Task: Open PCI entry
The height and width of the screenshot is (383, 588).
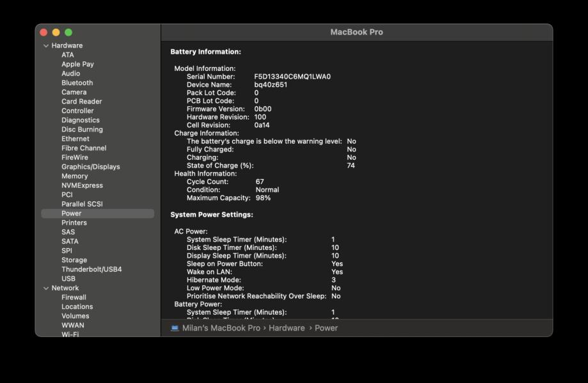Action: (x=67, y=195)
